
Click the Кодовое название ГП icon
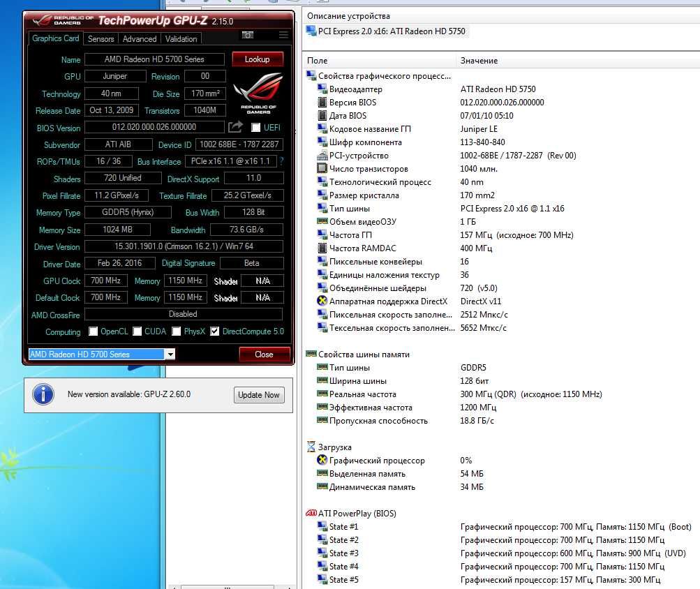tap(322, 128)
